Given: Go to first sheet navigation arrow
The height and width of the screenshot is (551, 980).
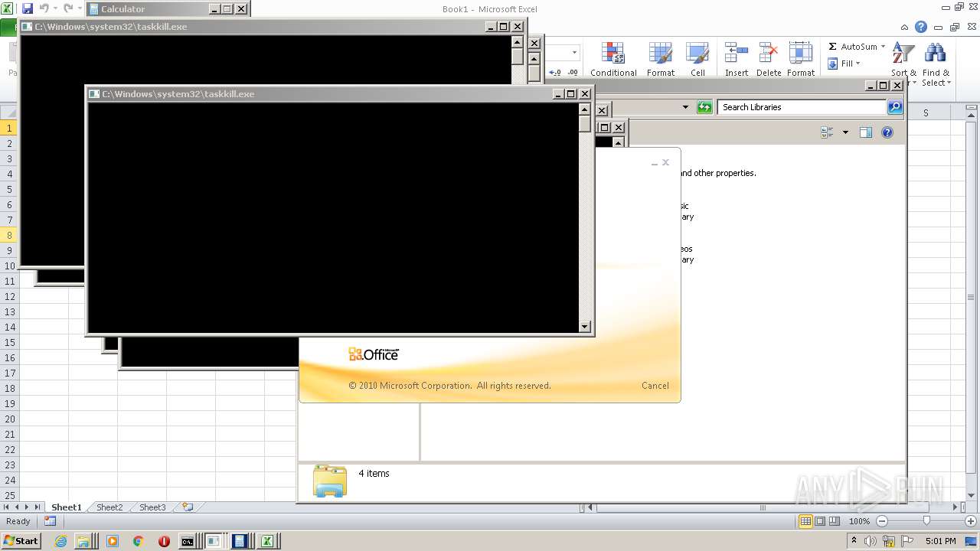Looking at the screenshot, I should (x=6, y=507).
